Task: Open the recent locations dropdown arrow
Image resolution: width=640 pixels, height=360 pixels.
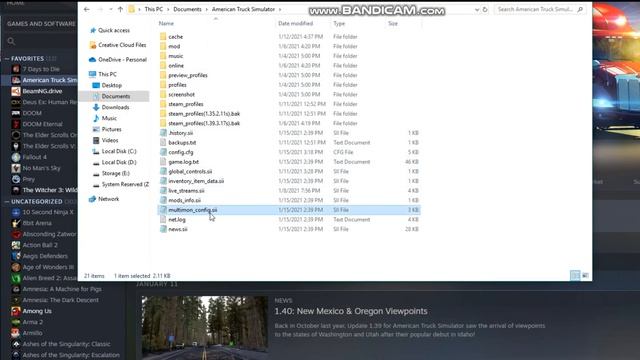Action: pyautogui.click(x=110, y=9)
